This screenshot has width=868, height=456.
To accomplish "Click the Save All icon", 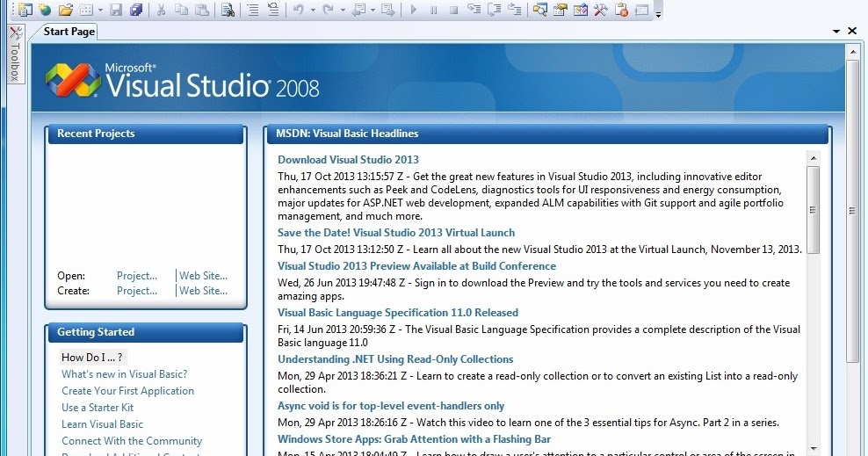I will (136, 10).
